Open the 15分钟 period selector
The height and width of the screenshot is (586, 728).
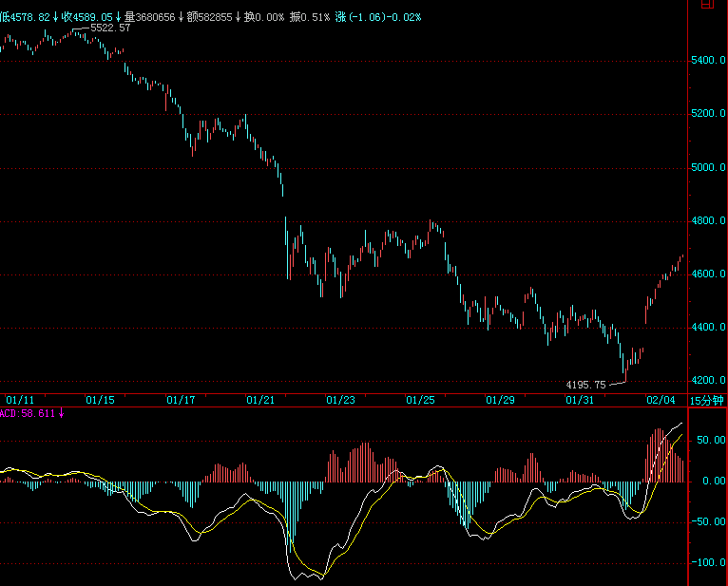pyautogui.click(x=706, y=400)
